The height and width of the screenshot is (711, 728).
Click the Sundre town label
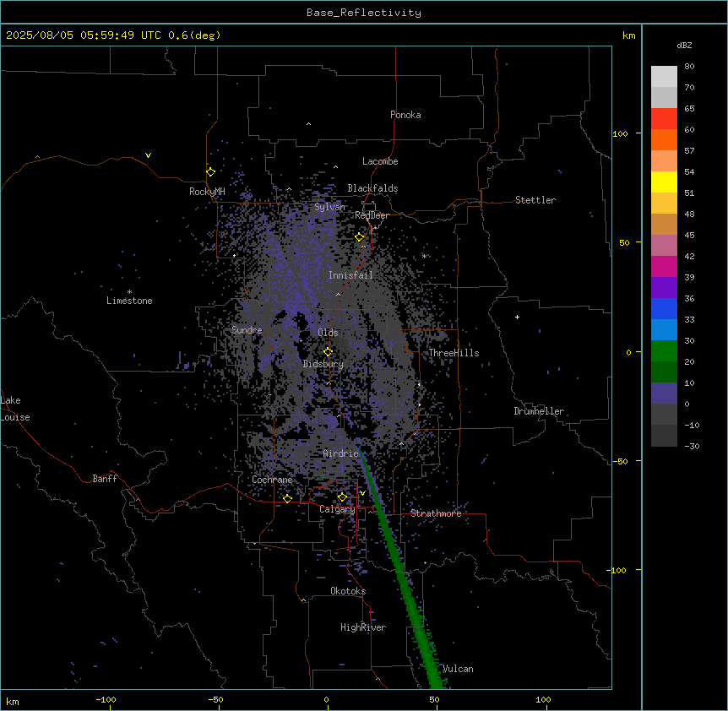[x=247, y=330]
